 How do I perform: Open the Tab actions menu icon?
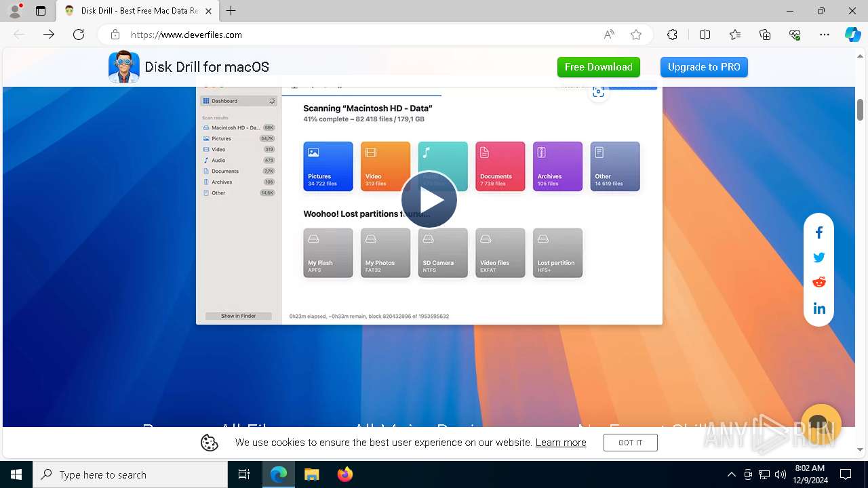[x=41, y=11]
